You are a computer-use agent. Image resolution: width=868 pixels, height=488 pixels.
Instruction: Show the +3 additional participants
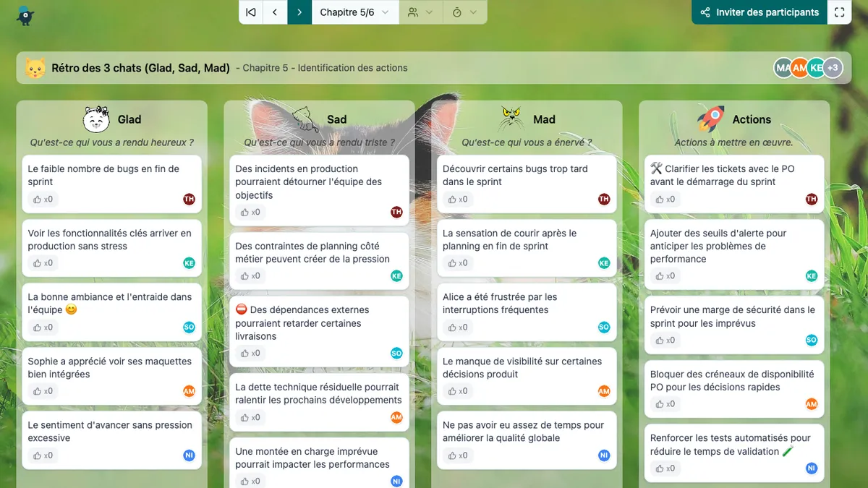coord(833,68)
